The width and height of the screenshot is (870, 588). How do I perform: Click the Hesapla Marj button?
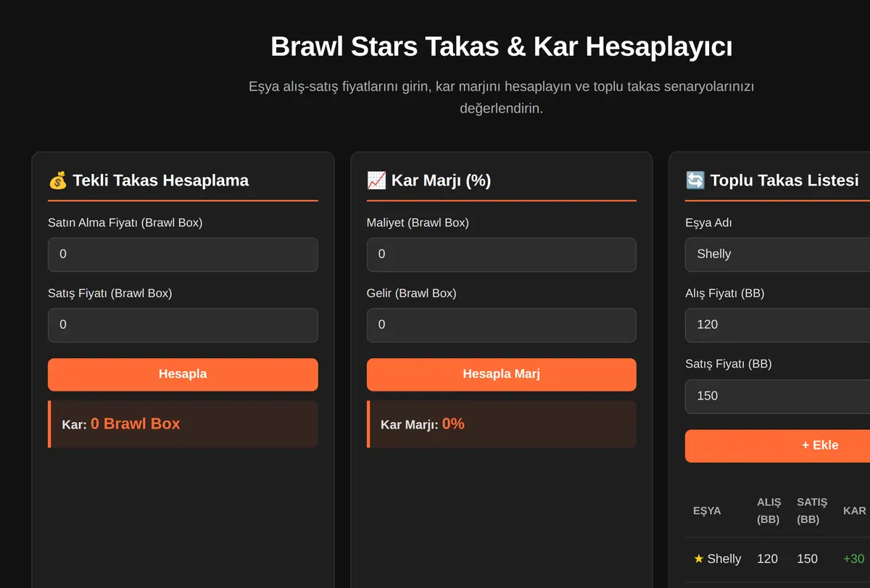[501, 374]
